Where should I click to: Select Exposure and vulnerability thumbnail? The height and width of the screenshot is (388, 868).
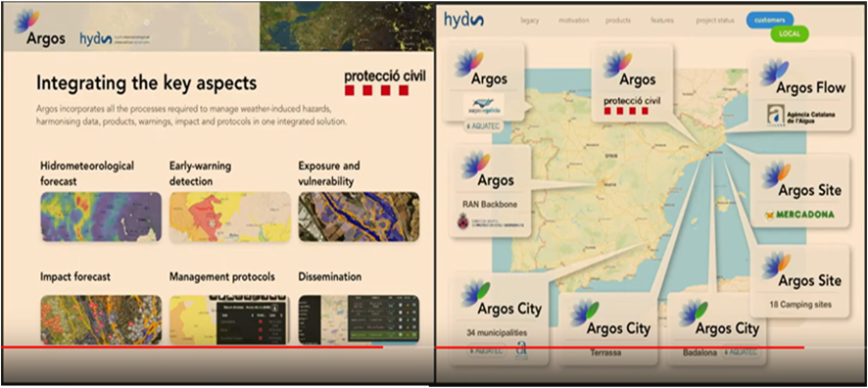359,217
